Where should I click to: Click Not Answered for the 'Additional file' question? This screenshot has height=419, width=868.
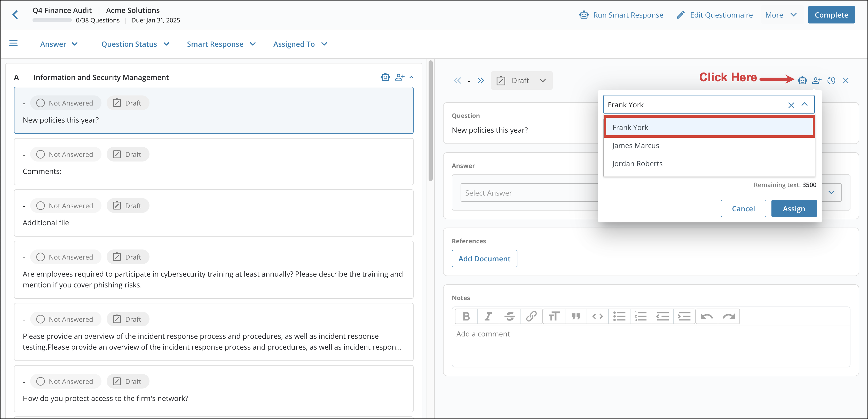click(x=65, y=206)
